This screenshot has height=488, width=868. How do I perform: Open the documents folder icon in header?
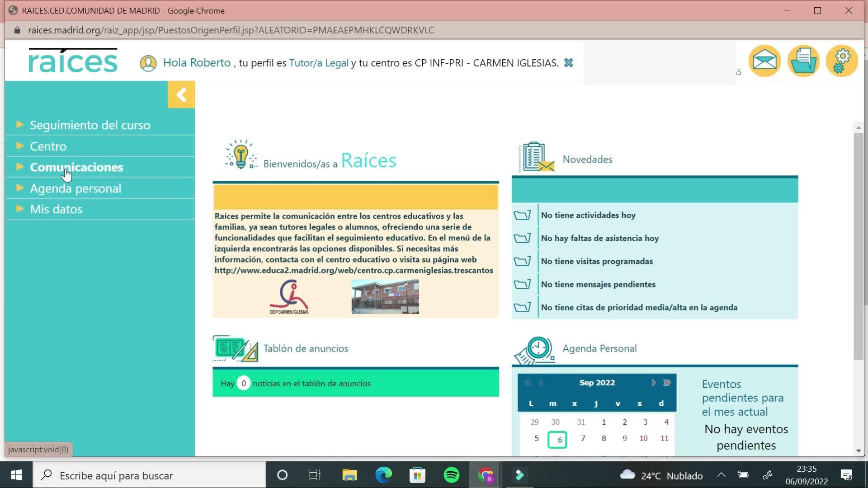tap(803, 61)
